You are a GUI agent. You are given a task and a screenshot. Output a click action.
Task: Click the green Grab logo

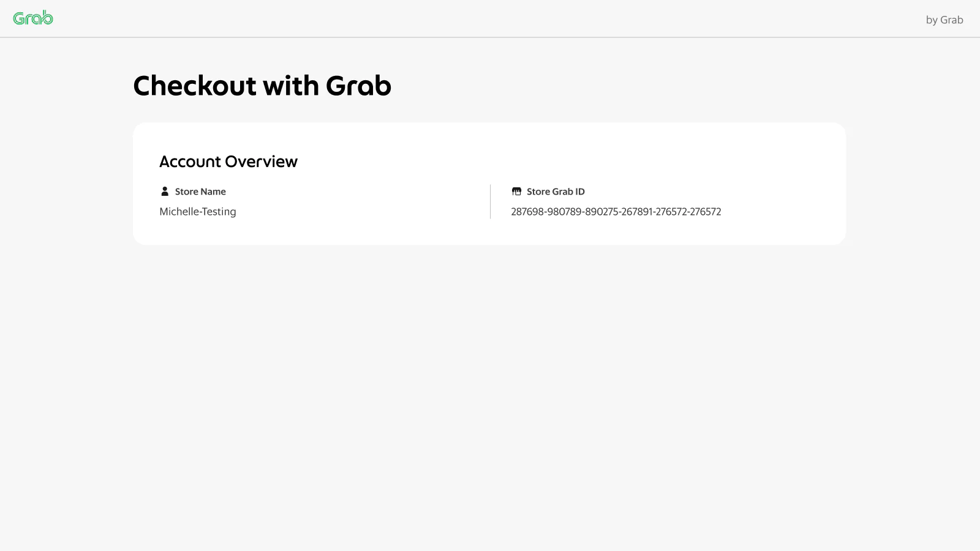[x=33, y=18]
